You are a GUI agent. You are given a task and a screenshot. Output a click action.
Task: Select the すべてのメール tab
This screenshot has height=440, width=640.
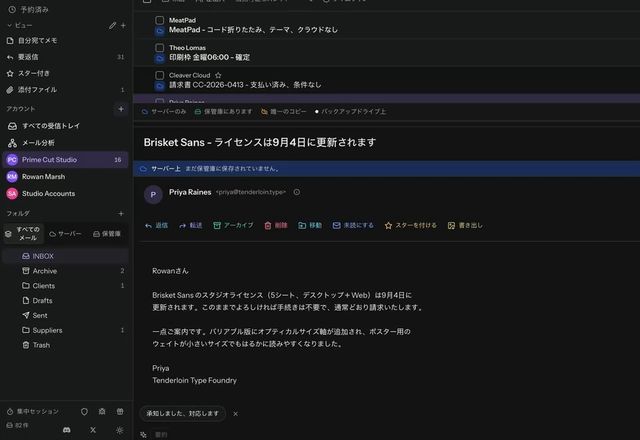pyautogui.click(x=23, y=233)
